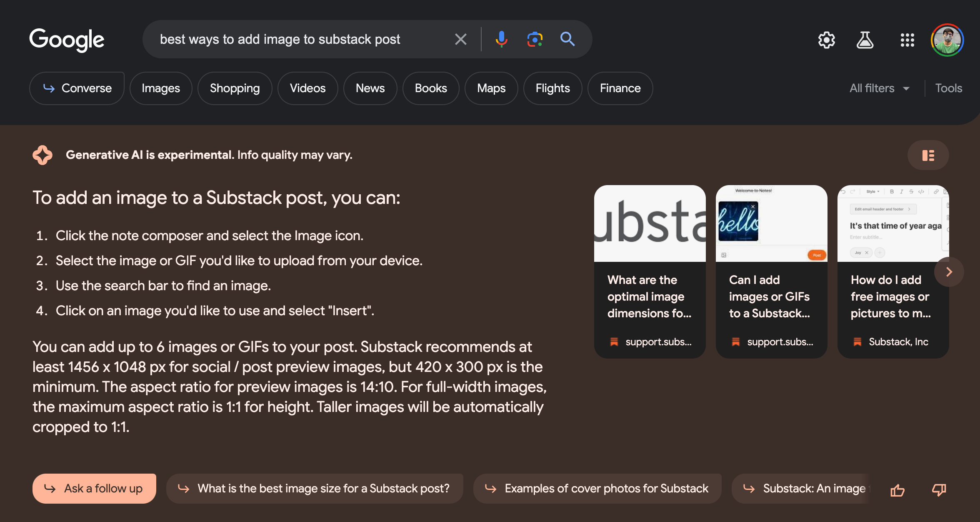Switch to the Images tab

161,88
